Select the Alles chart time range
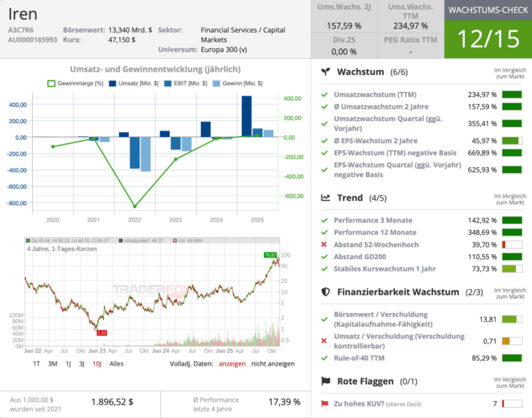Screen dimensions: 532x418 point(117,363)
